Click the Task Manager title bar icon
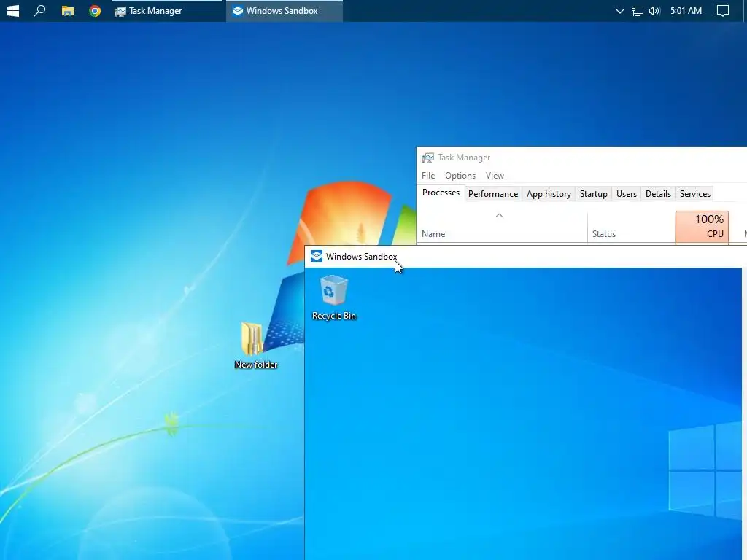747x560 pixels. (427, 157)
